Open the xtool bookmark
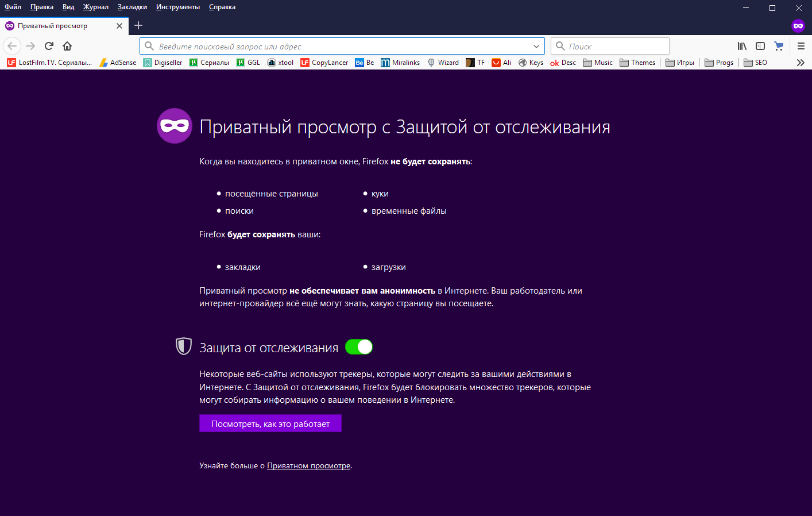Image resolution: width=812 pixels, height=516 pixels. pyautogui.click(x=281, y=63)
